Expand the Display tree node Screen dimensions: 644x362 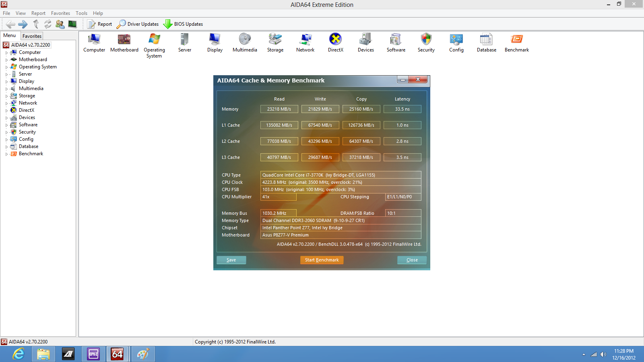[6, 82]
